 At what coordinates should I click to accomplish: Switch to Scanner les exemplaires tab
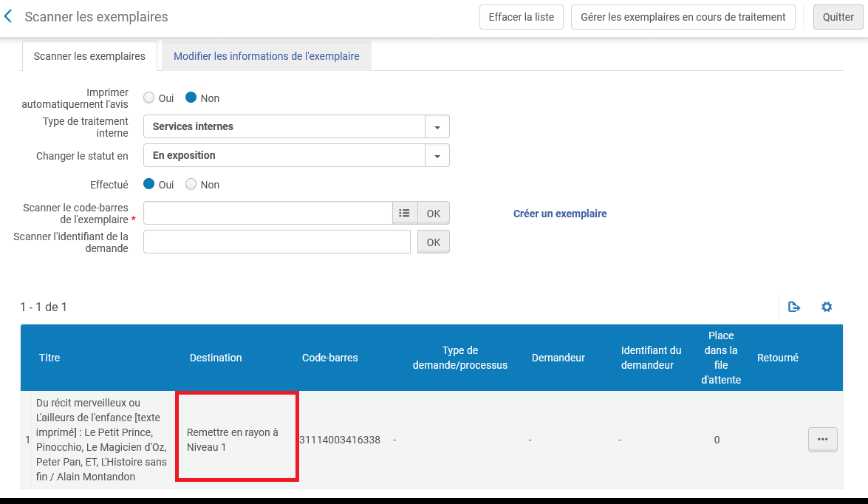[x=89, y=56]
